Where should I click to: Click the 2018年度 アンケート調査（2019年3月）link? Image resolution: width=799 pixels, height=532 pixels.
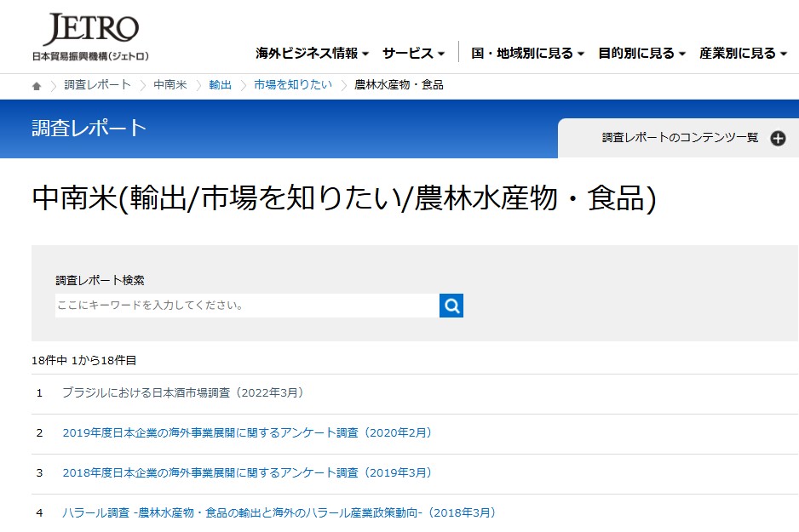[248, 473]
